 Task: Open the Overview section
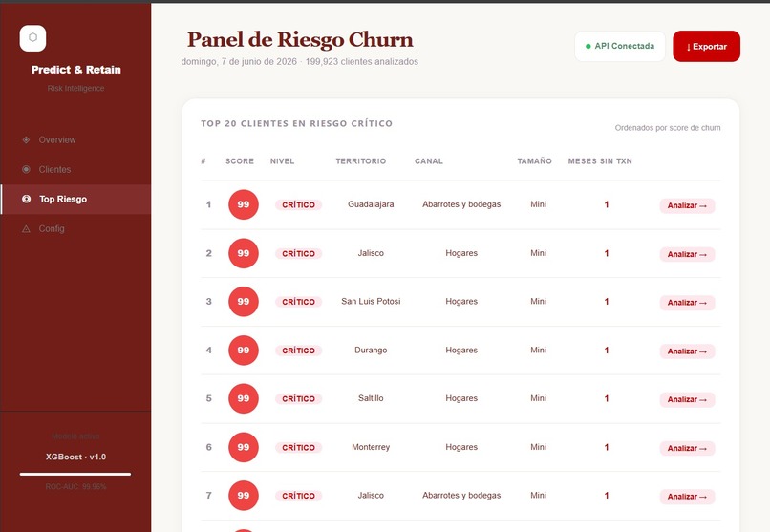coord(76,139)
